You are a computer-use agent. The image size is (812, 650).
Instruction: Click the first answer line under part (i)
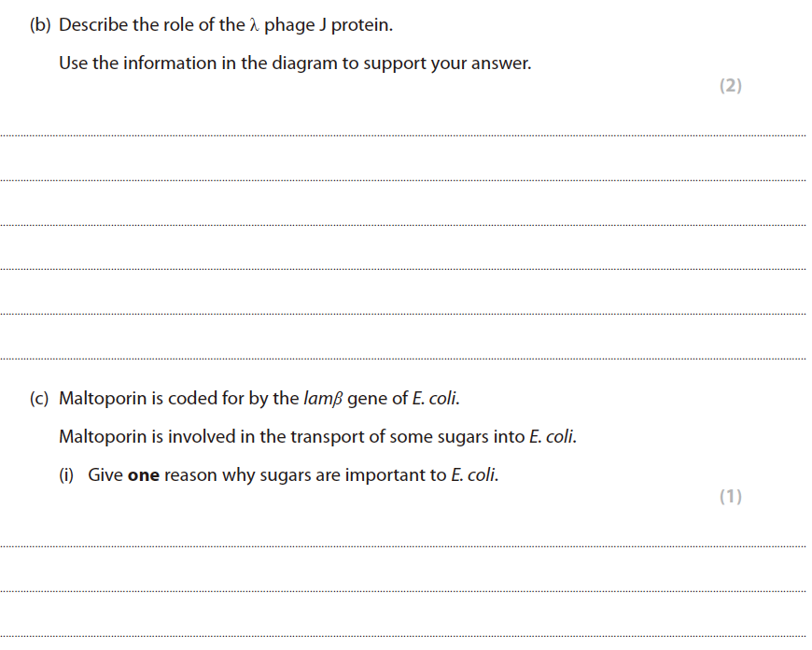(x=403, y=546)
